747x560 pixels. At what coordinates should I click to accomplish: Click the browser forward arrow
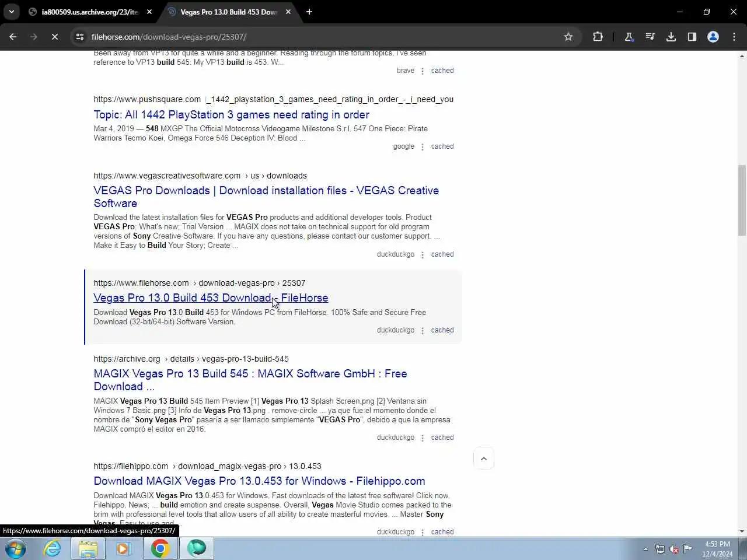pos(33,37)
